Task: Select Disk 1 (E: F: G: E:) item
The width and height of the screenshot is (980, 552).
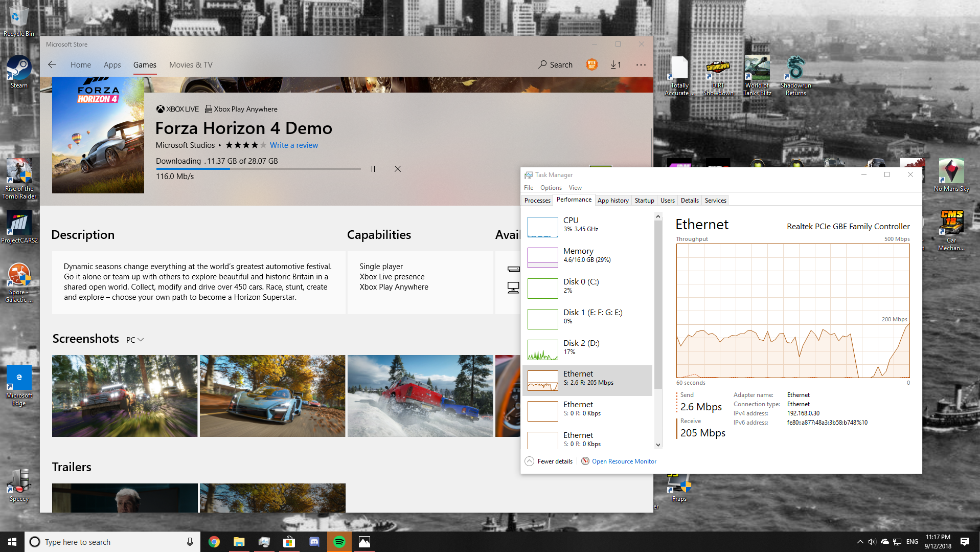Action: [587, 319]
